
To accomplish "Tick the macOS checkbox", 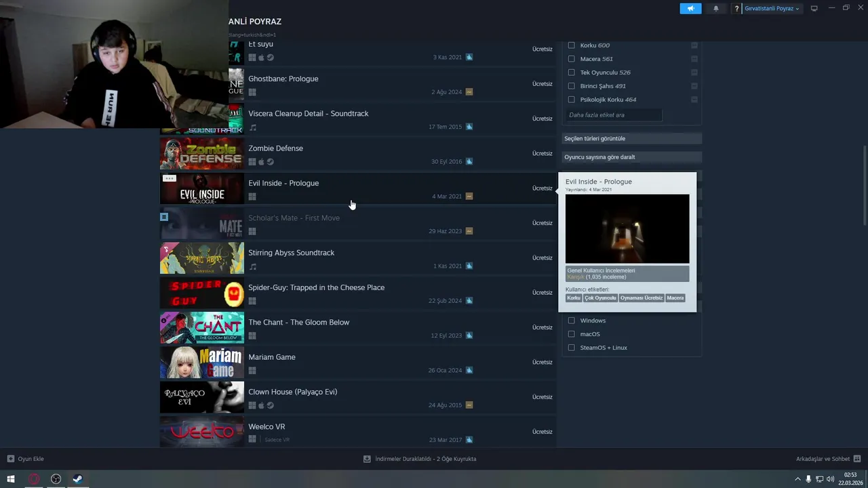I will [x=571, y=333].
